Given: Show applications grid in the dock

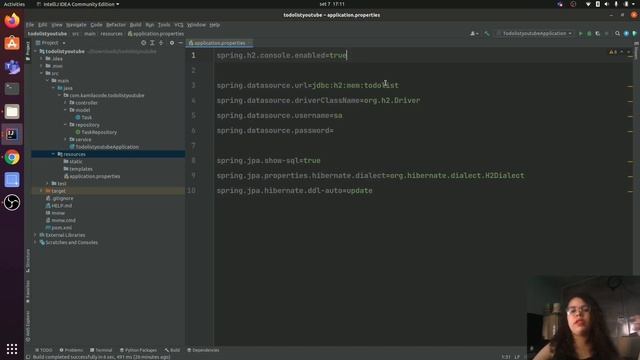Looking at the screenshot, I should (x=12, y=349).
